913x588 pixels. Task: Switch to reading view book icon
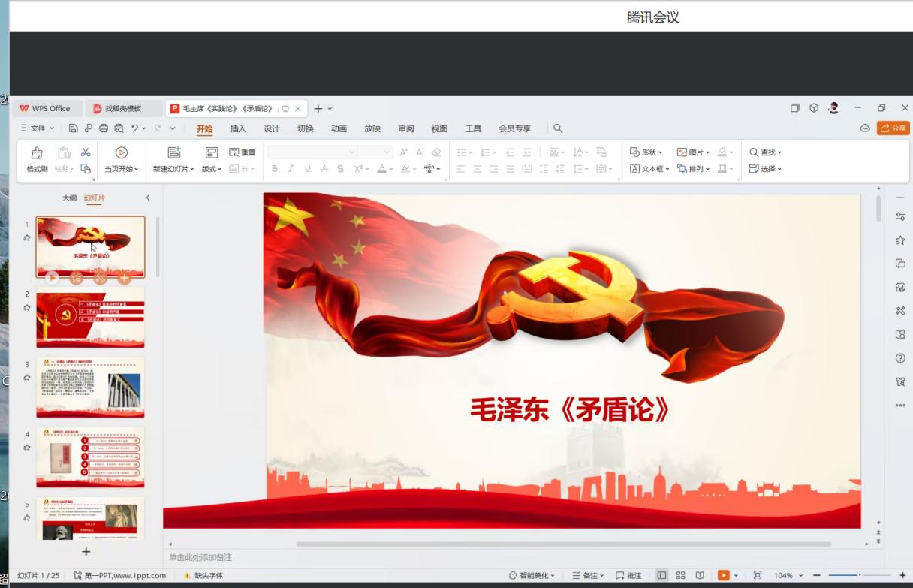click(700, 575)
